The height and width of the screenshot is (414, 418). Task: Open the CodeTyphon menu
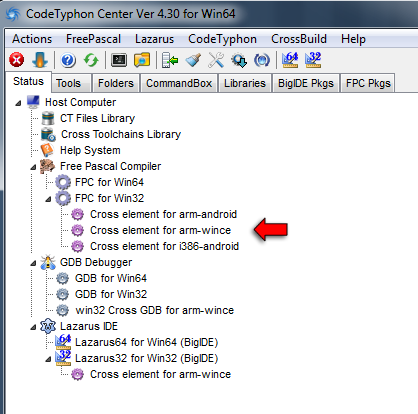click(222, 39)
